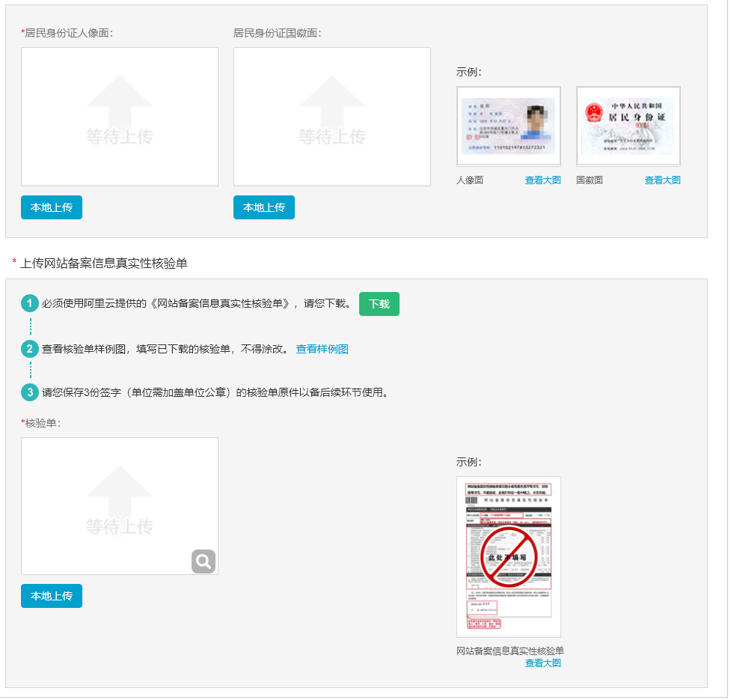Select the 人像面 ID card sample thumbnail
The width and height of the screenshot is (734, 700).
tap(509, 125)
